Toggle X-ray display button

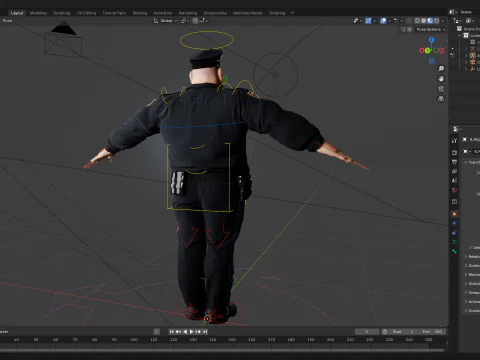click(409, 21)
